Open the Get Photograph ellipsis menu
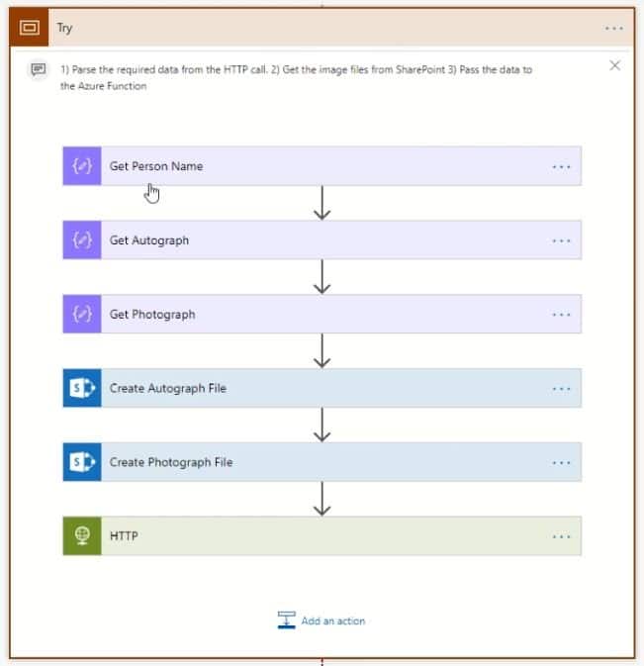 pos(561,315)
